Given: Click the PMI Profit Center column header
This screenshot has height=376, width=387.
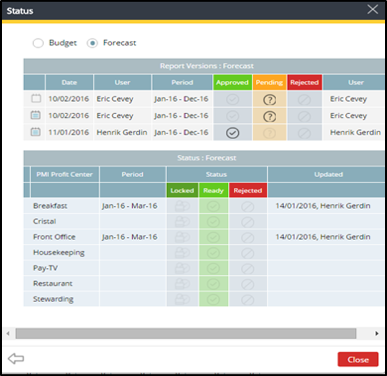Looking at the screenshot, I should [65, 174].
